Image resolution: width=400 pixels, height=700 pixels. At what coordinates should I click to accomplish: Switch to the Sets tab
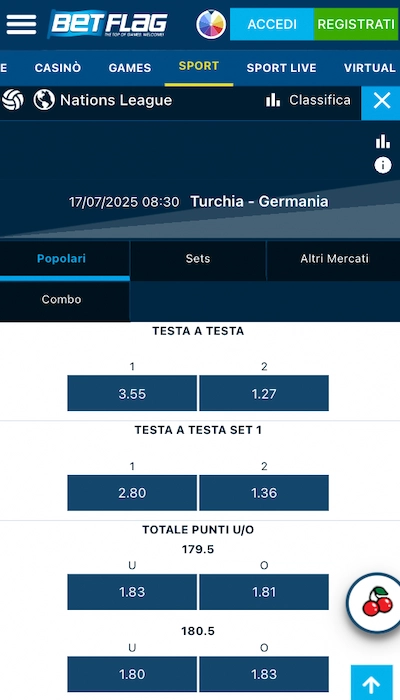coord(198,259)
